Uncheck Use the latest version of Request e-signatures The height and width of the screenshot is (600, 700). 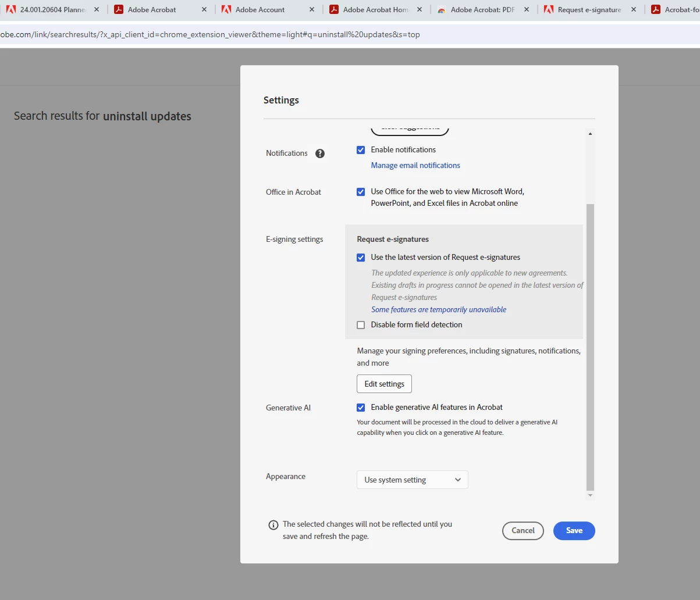click(x=361, y=258)
